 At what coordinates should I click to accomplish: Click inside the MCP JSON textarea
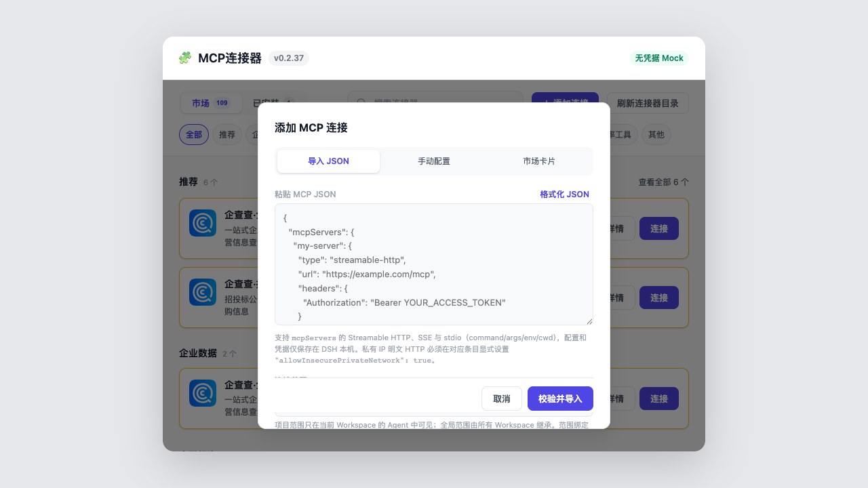434,264
